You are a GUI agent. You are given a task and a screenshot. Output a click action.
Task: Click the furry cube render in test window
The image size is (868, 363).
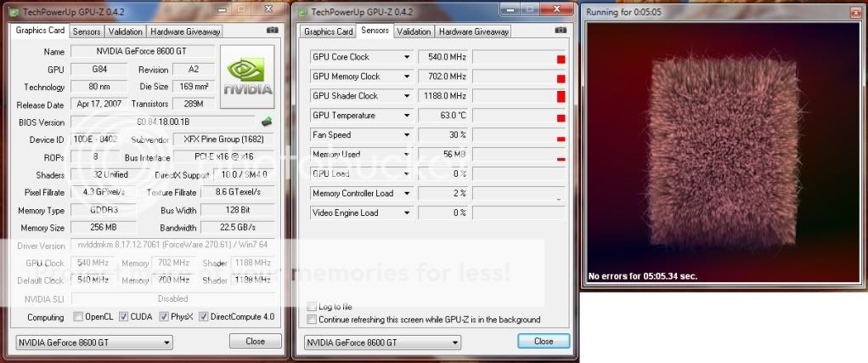(x=723, y=152)
